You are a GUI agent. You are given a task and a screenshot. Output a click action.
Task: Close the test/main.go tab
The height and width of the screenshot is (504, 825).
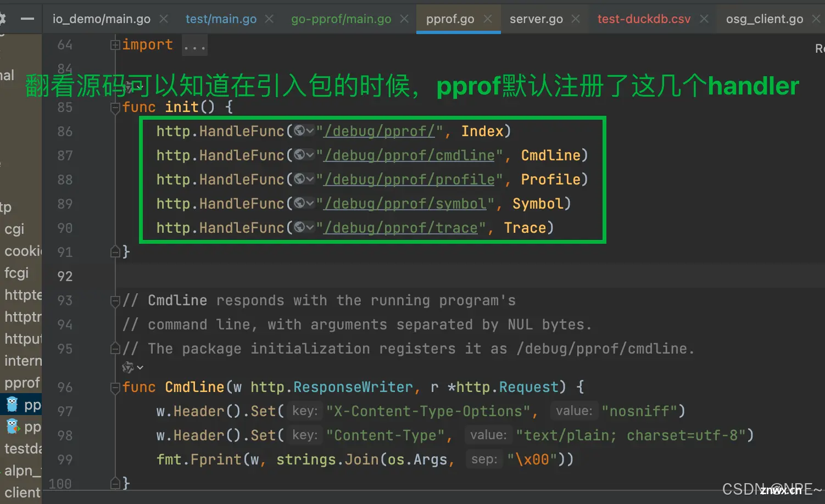coord(269,19)
